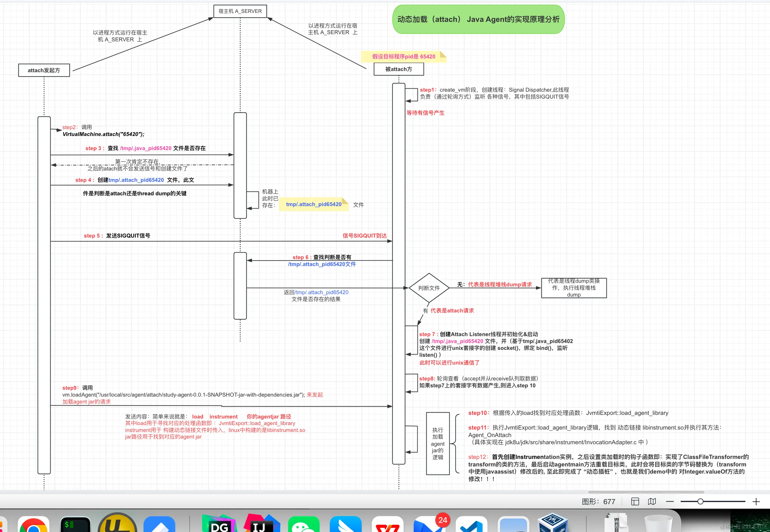This screenshot has width=770, height=532.
Task: Open IntelliJ IDEA in the dock
Action: 262,525
